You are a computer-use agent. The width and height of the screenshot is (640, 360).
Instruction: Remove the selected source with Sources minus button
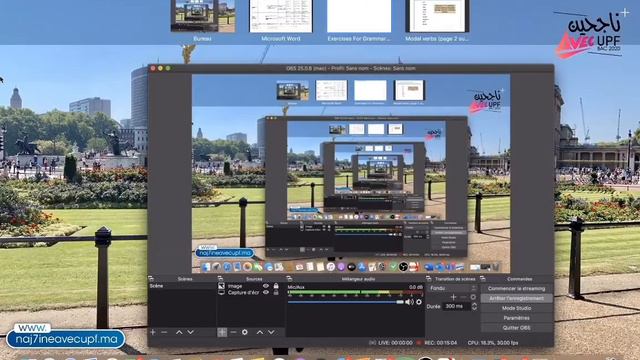[x=233, y=332]
